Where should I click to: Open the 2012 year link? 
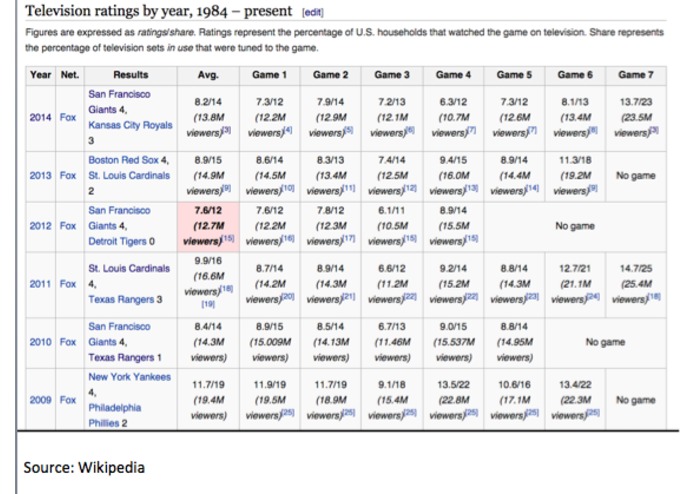tap(40, 226)
